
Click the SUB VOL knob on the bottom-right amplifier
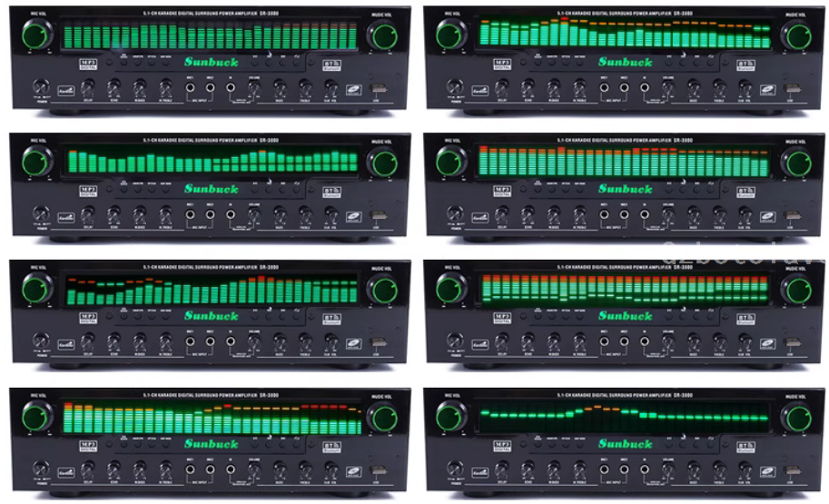tap(745, 469)
